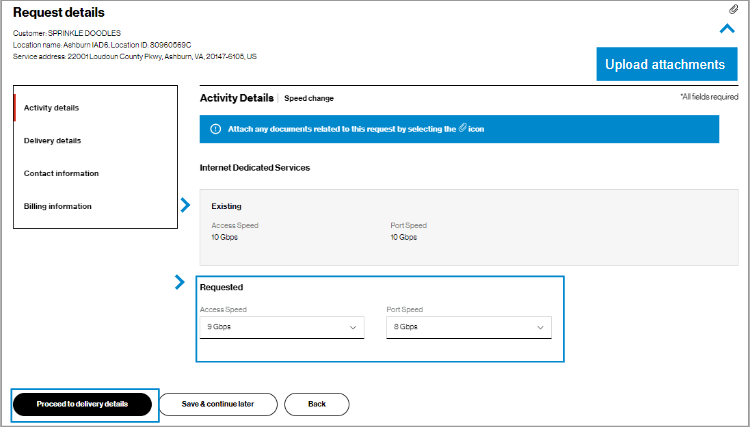Viewport: 750px width, 427px height.
Task: Click the Upload attachments button
Action: [x=665, y=64]
